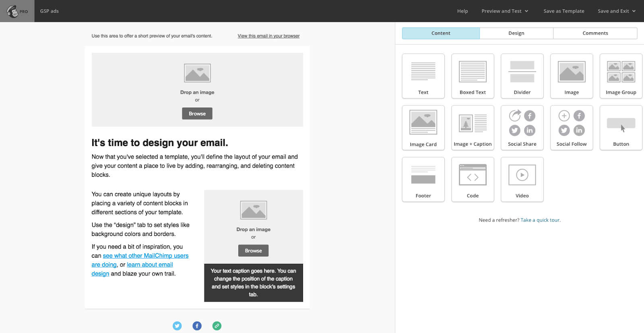Screen dimensions: 644x333
Task: Click Browse in the top image block
Action: click(197, 114)
